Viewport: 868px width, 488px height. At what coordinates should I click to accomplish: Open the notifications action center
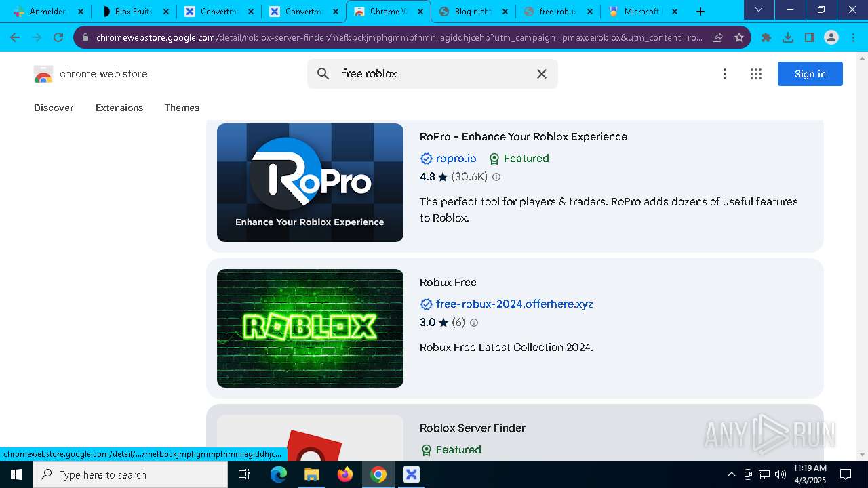click(846, 474)
